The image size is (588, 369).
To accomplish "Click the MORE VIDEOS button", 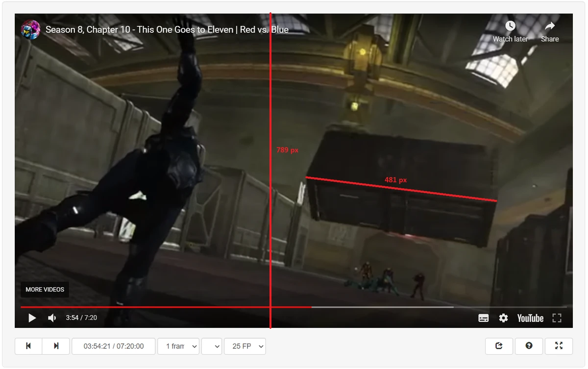I will (45, 290).
